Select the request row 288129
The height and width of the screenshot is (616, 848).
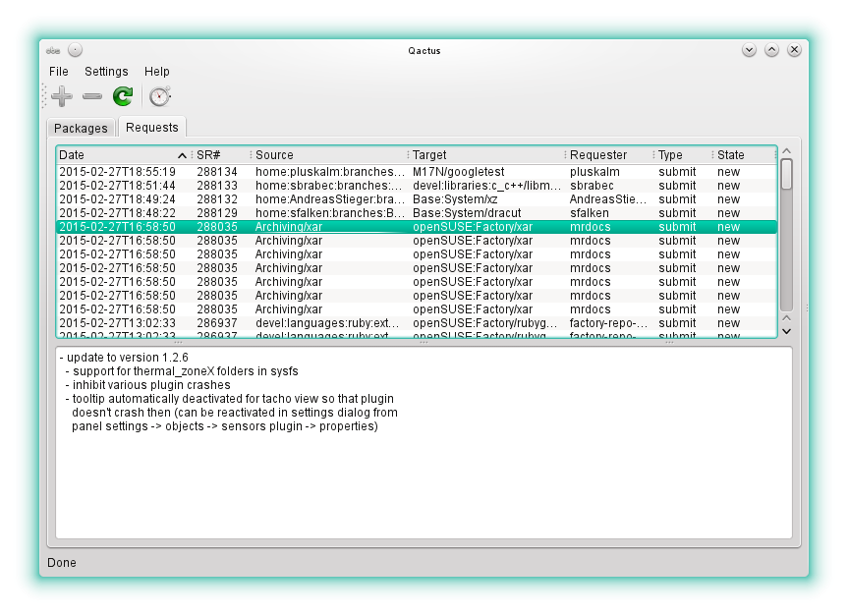click(x=417, y=213)
